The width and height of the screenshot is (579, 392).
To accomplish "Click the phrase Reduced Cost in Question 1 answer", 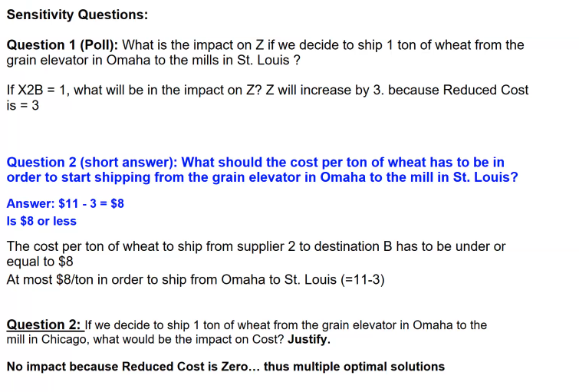I will pyautogui.click(x=485, y=91).
